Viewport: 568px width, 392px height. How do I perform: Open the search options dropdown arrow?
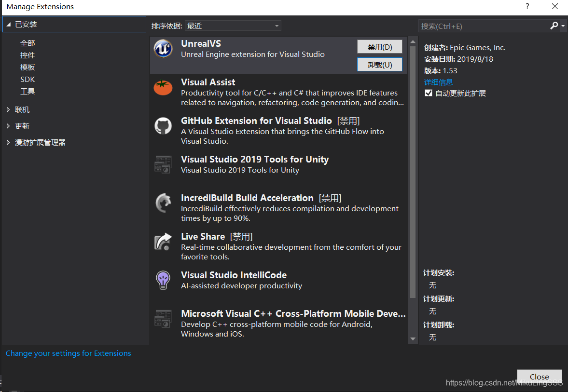coord(563,26)
